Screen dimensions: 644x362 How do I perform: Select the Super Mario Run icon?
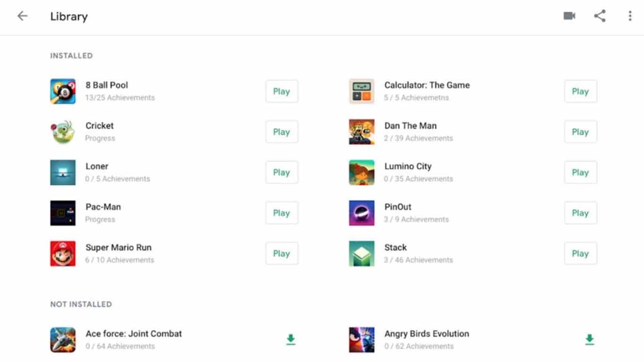[x=63, y=253]
